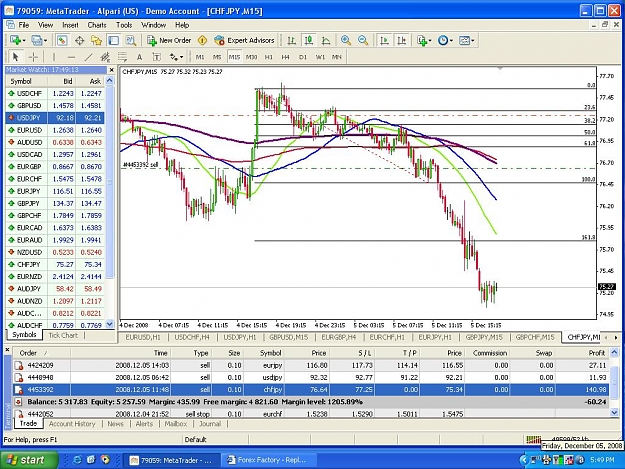Viewport: 625px width, 469px height.
Task: Select the EURJPY row in Market Watch
Action: click(55, 191)
